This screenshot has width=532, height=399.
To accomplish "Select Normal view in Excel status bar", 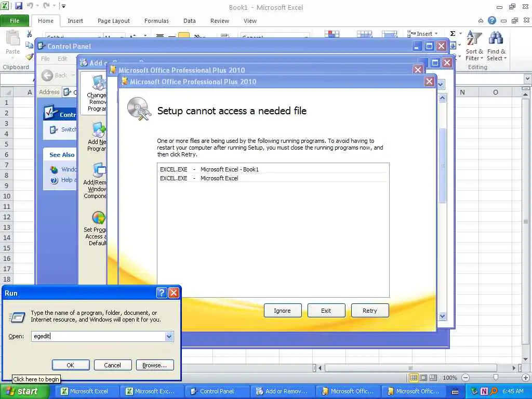I will (413, 378).
